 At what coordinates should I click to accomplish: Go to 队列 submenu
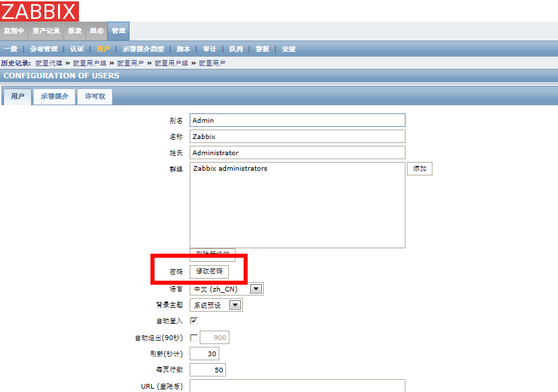[236, 49]
